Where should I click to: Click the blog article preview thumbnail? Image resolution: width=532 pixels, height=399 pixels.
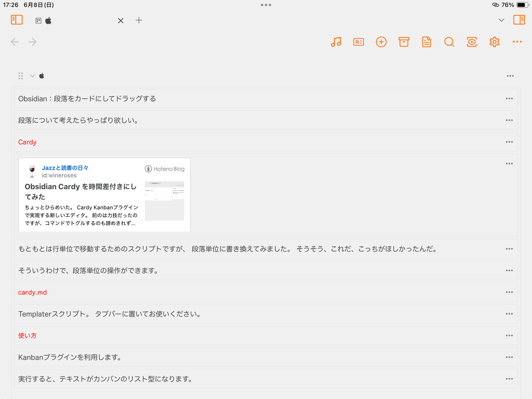165,201
